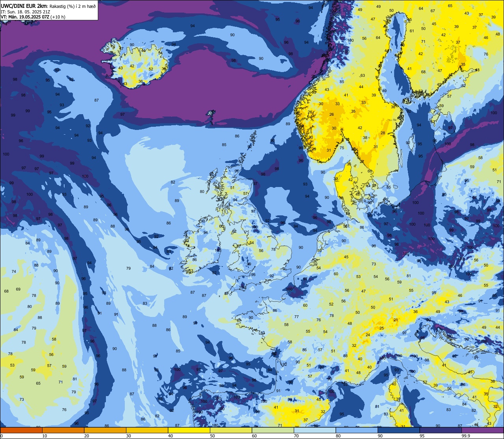
Task: Click the humidity value "77" over France
Action: [x=296, y=317]
